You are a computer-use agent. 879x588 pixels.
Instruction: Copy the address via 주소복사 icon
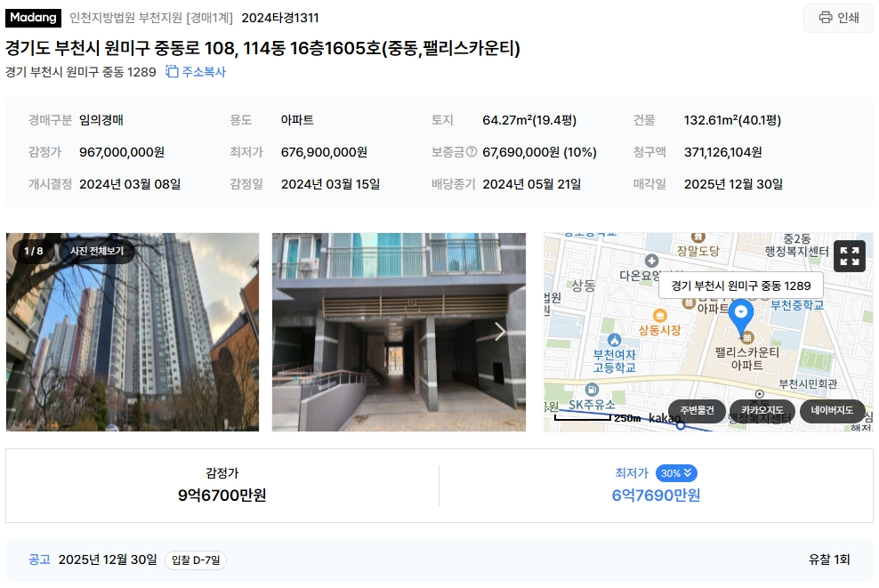pos(196,72)
